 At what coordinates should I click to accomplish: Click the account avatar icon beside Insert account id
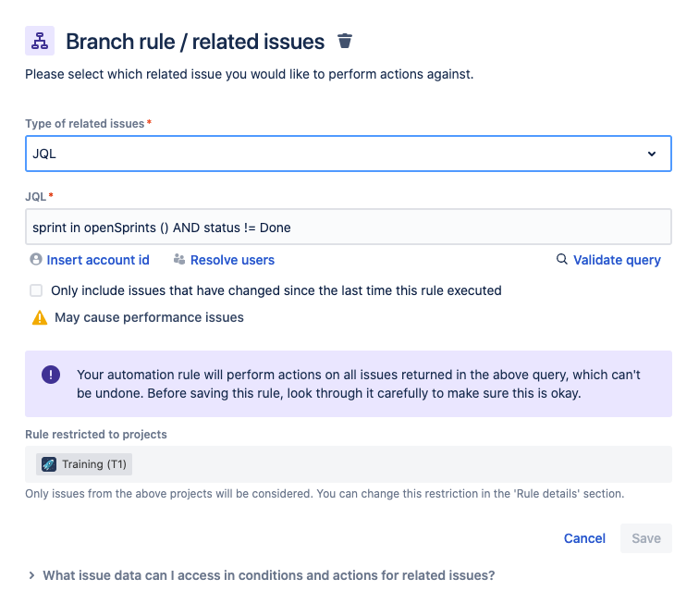point(36,259)
